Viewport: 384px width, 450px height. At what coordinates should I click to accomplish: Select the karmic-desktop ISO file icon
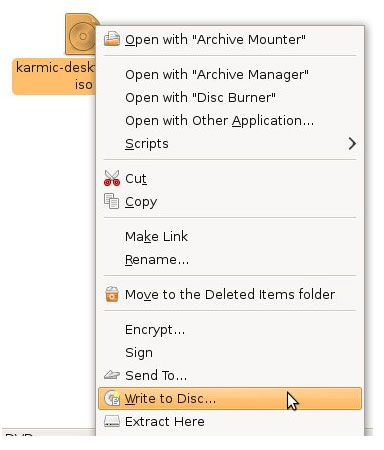pyautogui.click(x=81, y=34)
